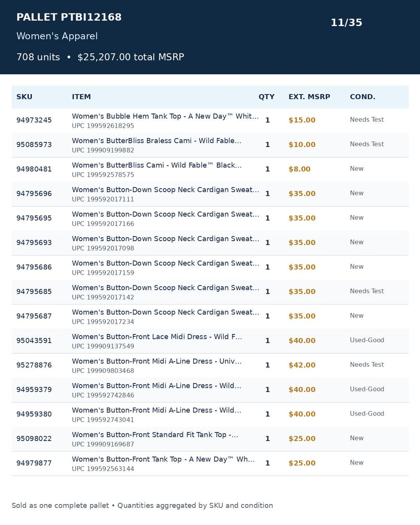
Task: Click the "Sold as one complete pallet" footer note
Action: click(x=142, y=506)
